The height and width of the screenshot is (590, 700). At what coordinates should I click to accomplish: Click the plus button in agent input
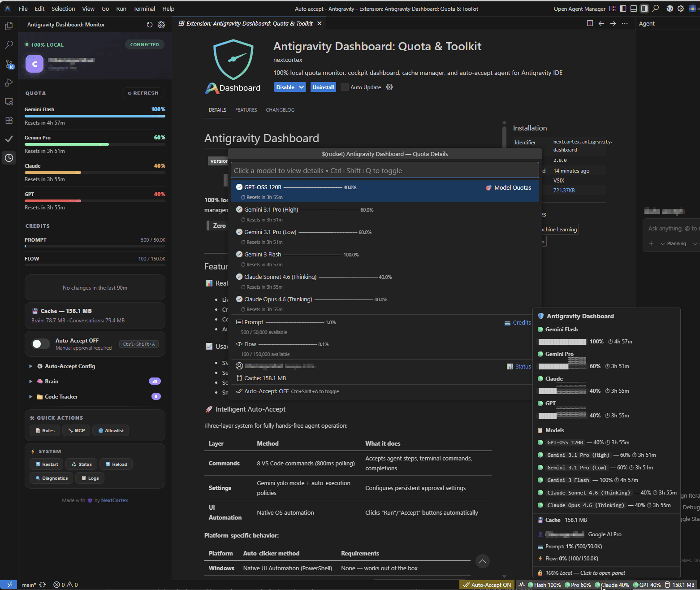click(x=651, y=243)
